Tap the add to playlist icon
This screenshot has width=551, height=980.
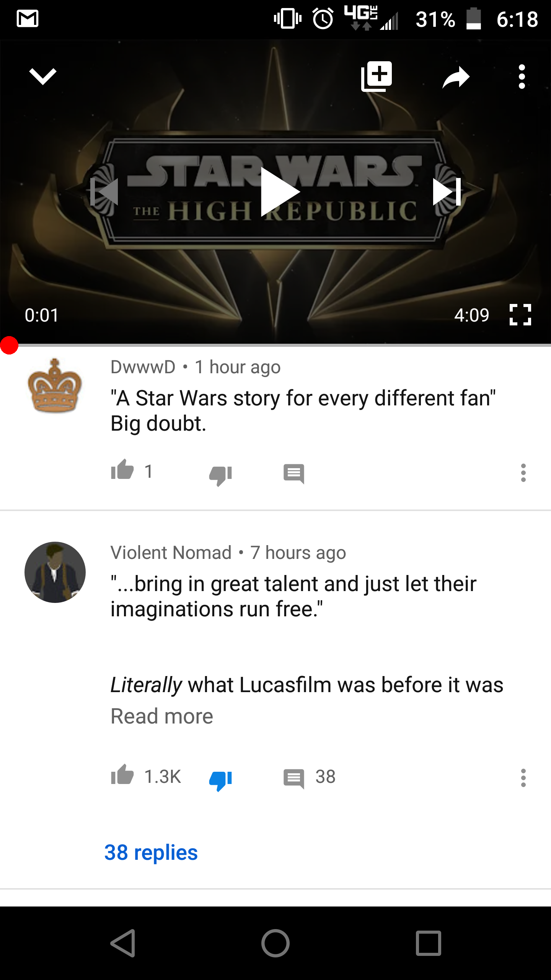[377, 76]
